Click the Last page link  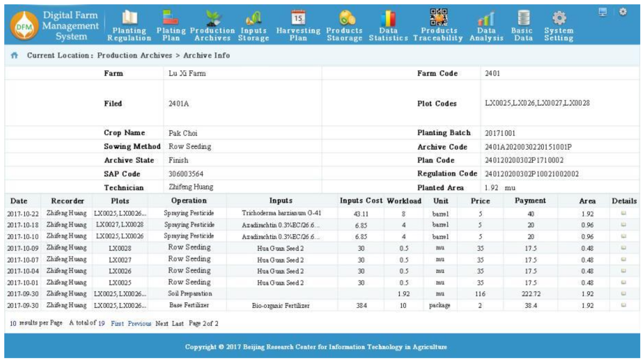[178, 324]
